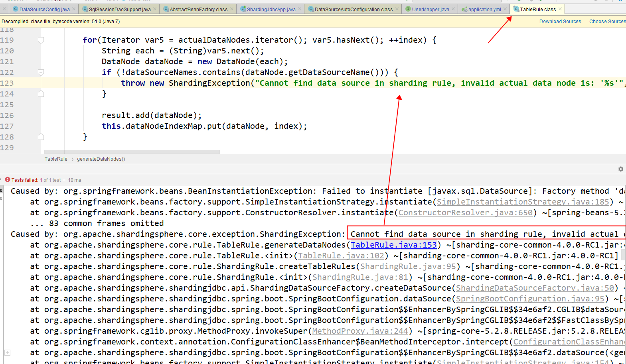Image resolution: width=626 pixels, height=364 pixels.
Task: Open the run panel settings gear
Action: point(621,169)
